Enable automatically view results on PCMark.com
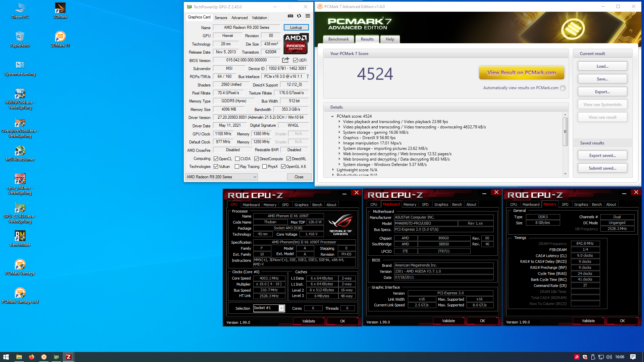 (x=563, y=88)
